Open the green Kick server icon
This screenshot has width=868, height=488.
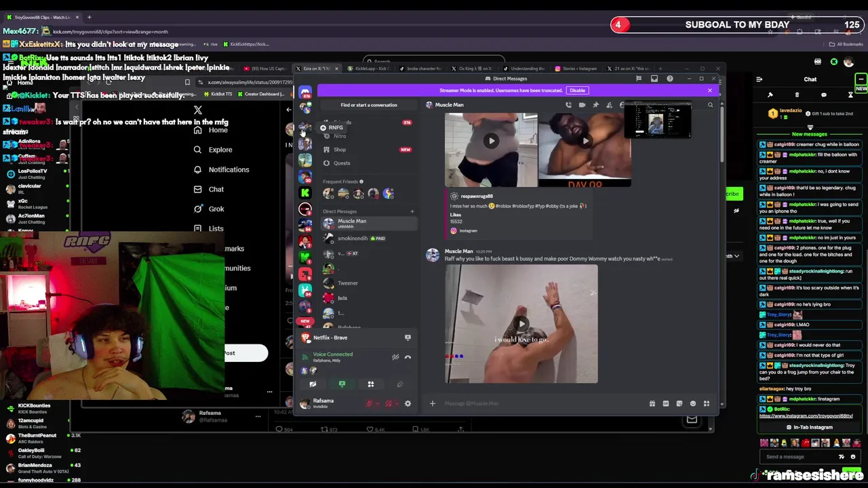(x=305, y=192)
